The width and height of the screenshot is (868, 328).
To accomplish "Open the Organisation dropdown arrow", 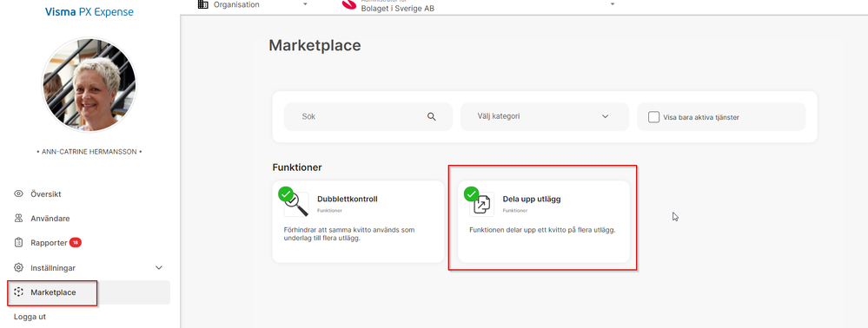I will pyautogui.click(x=305, y=4).
